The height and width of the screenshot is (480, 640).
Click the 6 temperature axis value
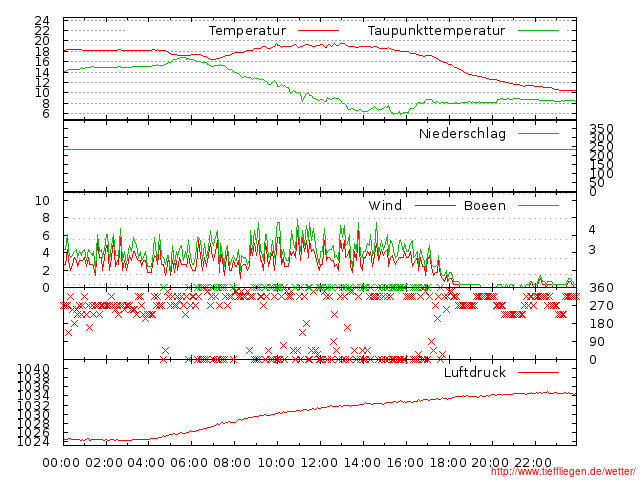[46, 113]
